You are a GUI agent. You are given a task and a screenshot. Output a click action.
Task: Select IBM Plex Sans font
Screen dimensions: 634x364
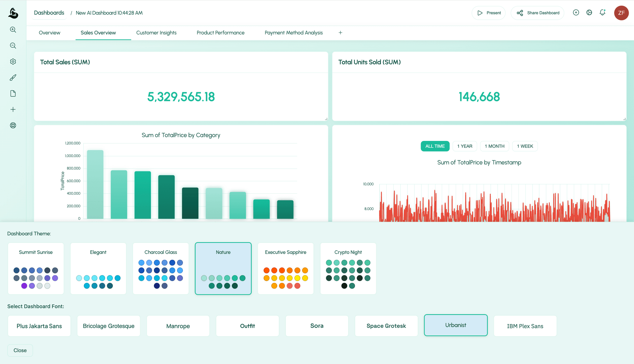[525, 326]
